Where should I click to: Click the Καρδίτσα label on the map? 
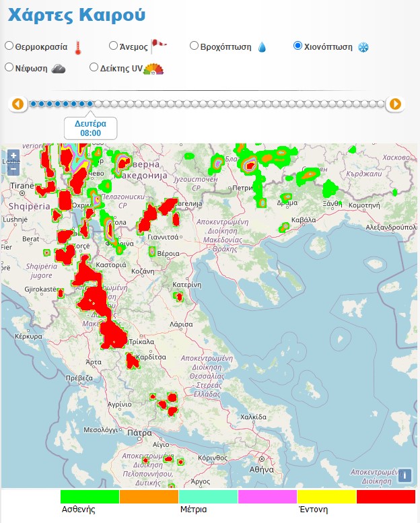(151, 357)
